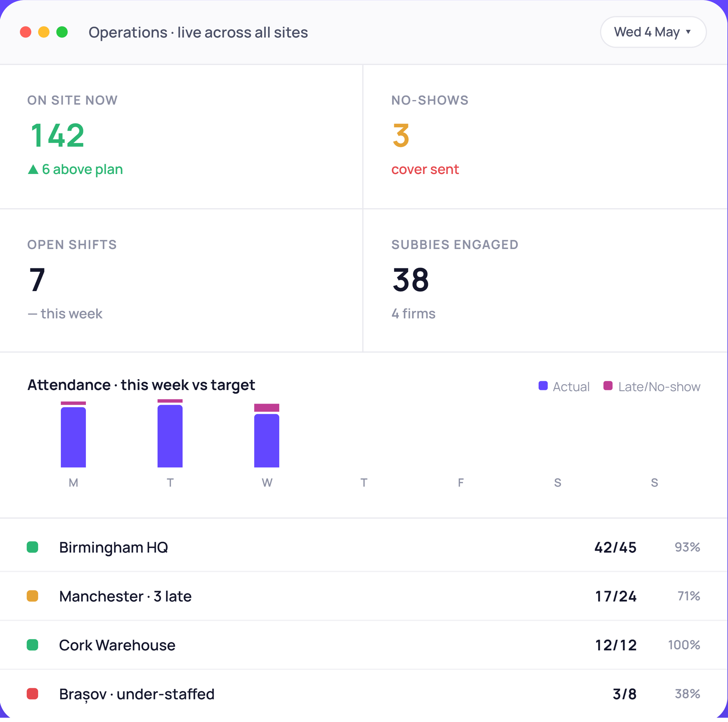728x722 pixels.
Task: Click the '4 firms' label
Action: [x=414, y=313]
